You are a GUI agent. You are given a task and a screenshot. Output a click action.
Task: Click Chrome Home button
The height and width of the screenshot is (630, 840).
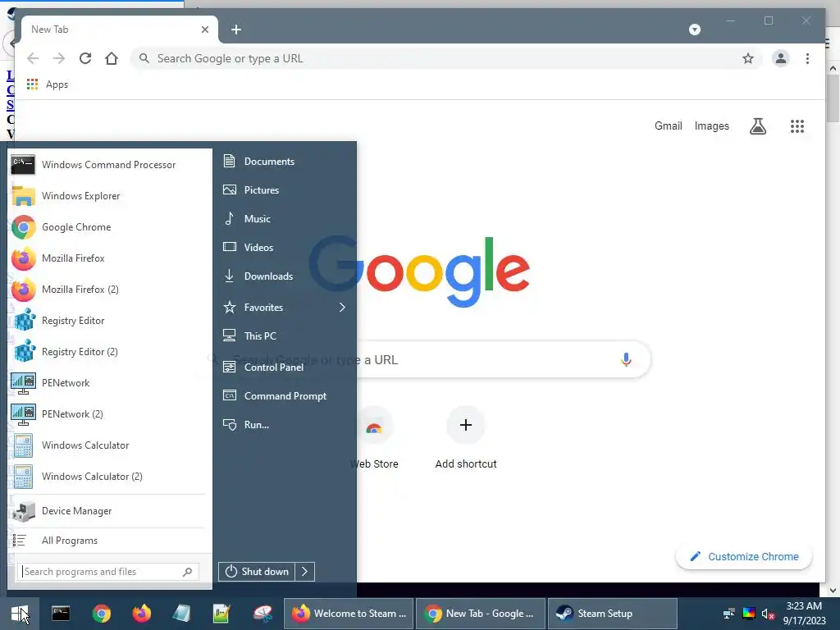pos(112,58)
